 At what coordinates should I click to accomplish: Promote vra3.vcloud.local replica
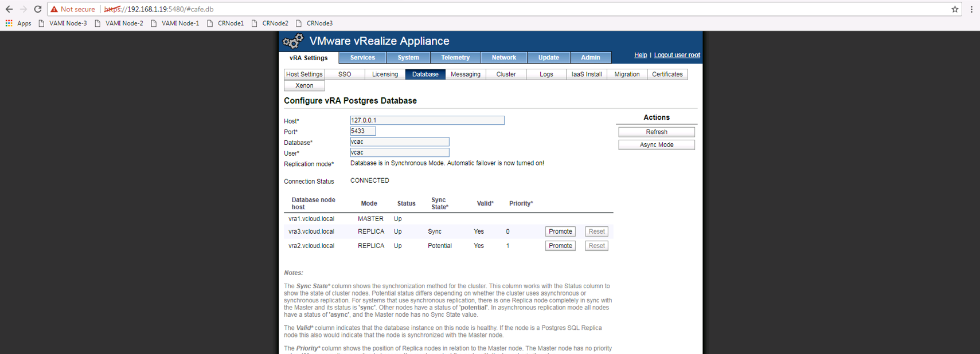tap(560, 231)
